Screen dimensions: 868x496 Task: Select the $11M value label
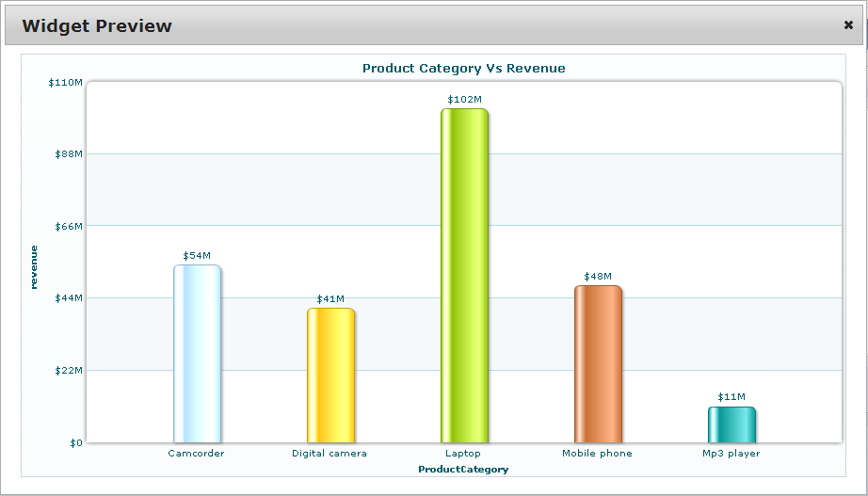[x=731, y=397]
